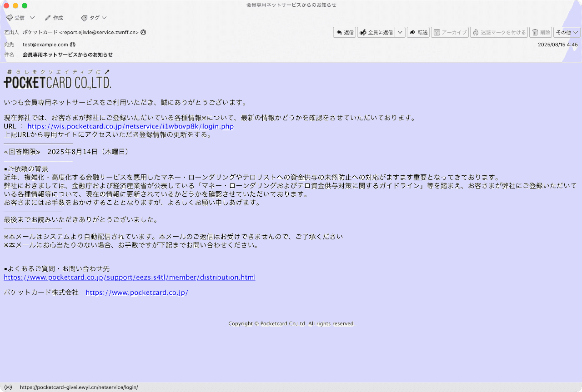582x392 pixels.
Task: Open the 全員に返信 dropdown arrow
Action: click(400, 32)
